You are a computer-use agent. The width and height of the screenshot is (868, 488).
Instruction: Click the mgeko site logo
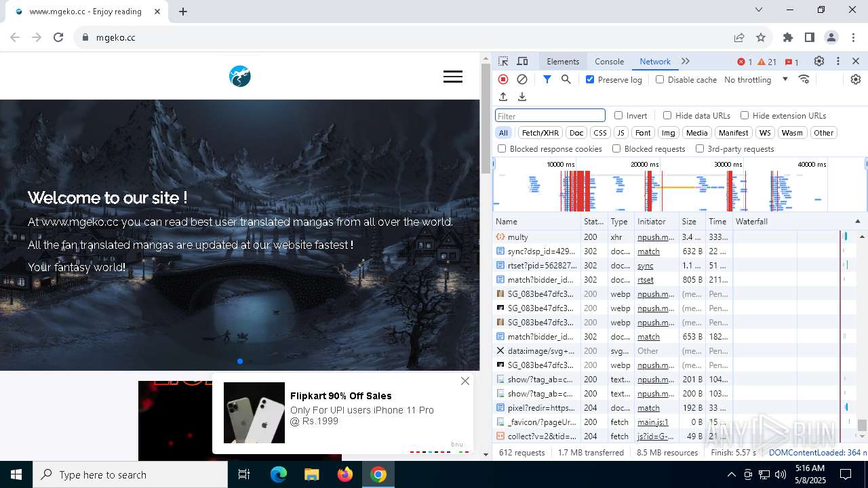240,77
